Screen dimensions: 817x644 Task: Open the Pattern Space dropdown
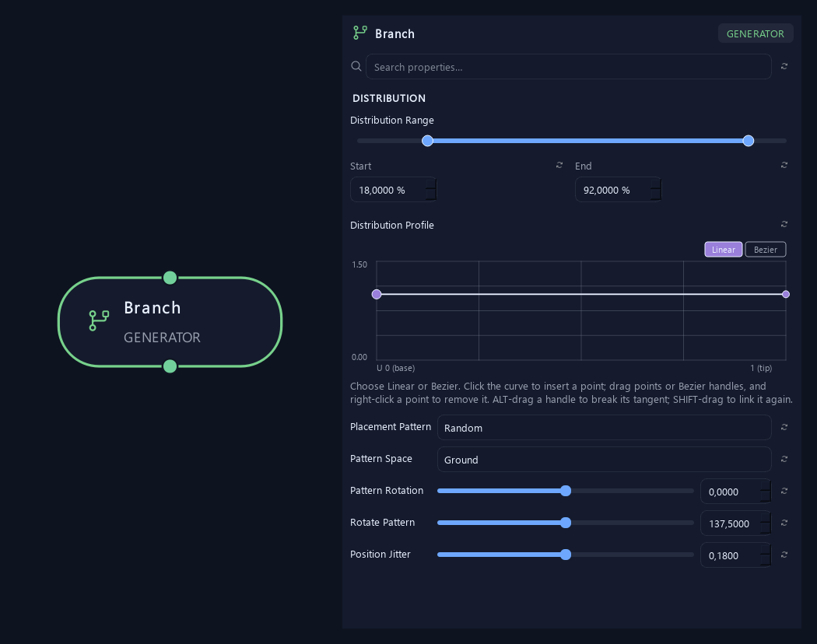pyautogui.click(x=604, y=460)
